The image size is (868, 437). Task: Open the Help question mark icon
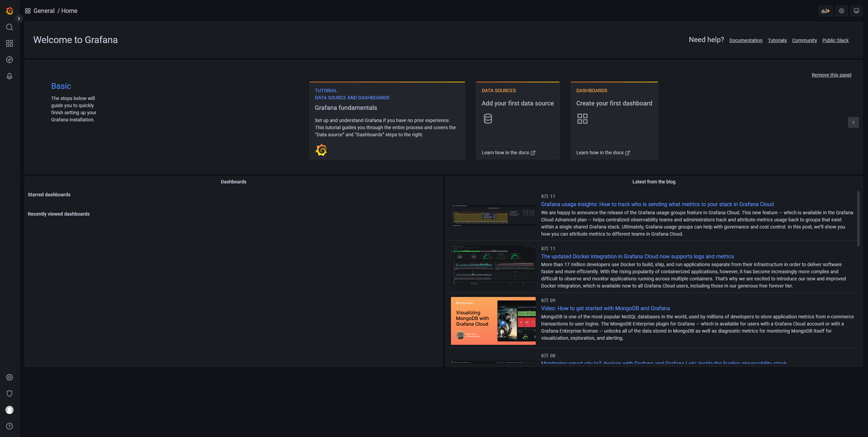click(x=9, y=426)
